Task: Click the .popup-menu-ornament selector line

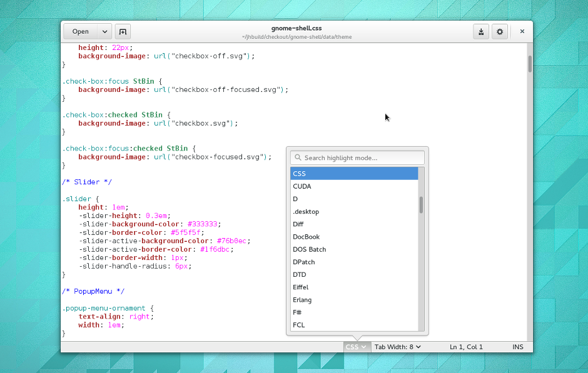Action: point(108,308)
